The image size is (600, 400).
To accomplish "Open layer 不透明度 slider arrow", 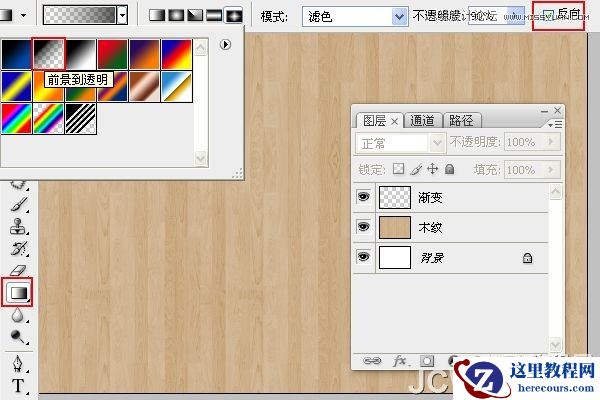I will tap(551, 142).
